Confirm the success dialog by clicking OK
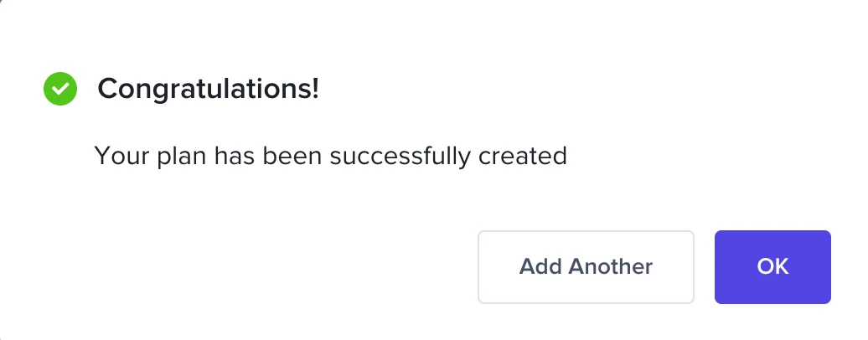 (772, 267)
